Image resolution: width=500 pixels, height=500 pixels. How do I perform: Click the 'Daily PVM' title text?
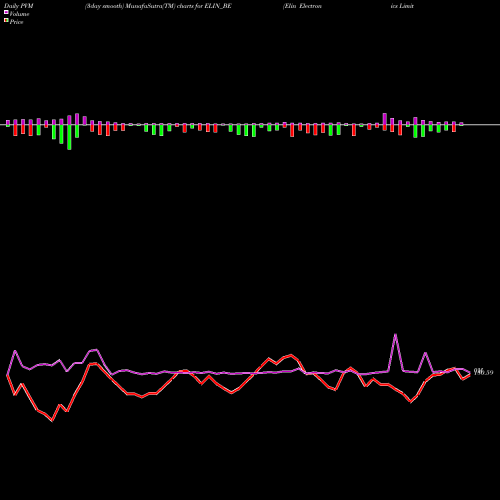(x=19, y=6)
